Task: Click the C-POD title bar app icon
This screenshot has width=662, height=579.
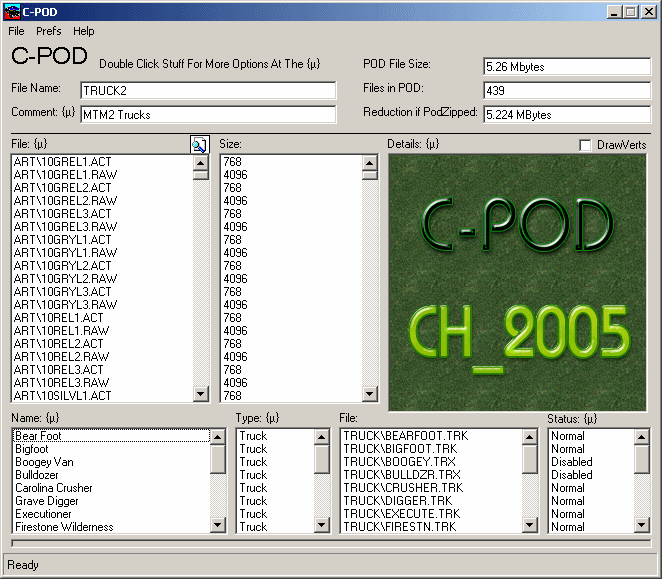Action: tap(12, 11)
